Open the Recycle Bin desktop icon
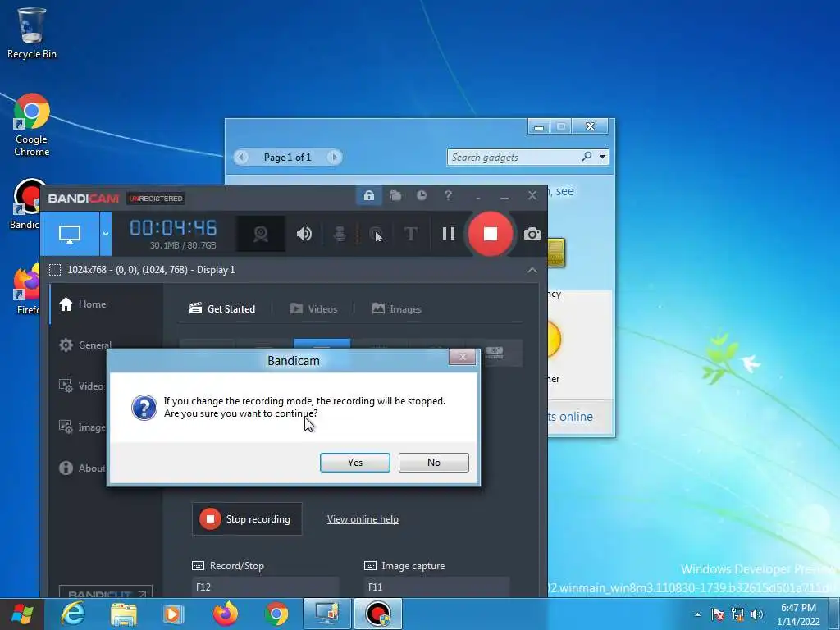 [x=32, y=33]
